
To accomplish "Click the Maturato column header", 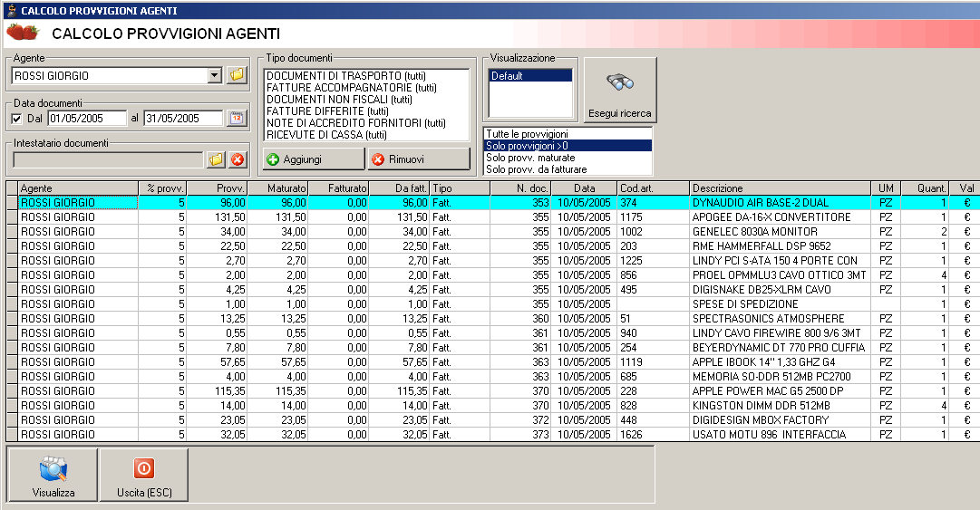I will 278,188.
